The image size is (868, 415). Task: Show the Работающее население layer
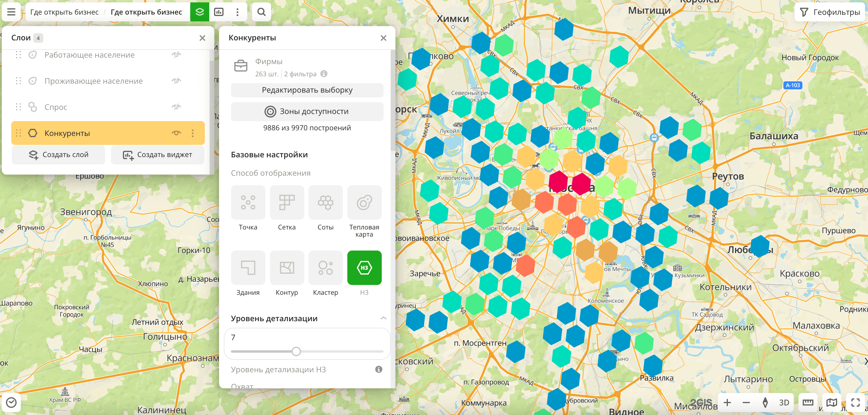pyautogui.click(x=176, y=55)
